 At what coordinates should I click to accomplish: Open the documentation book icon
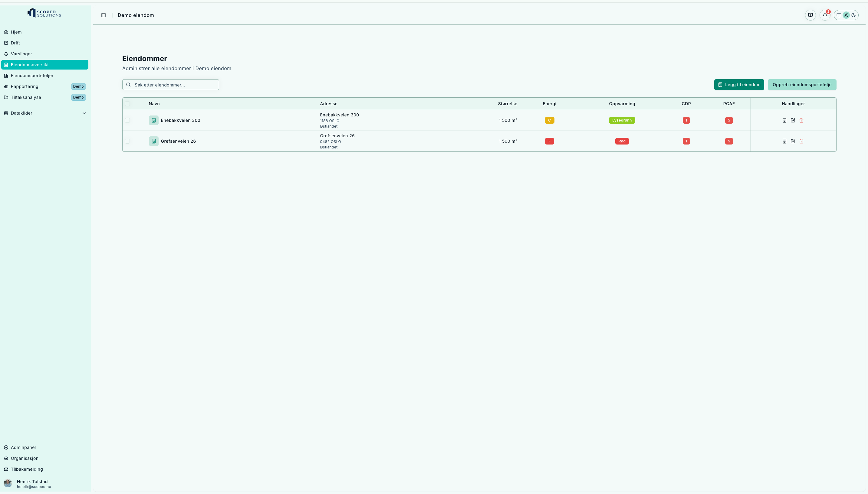tap(810, 15)
